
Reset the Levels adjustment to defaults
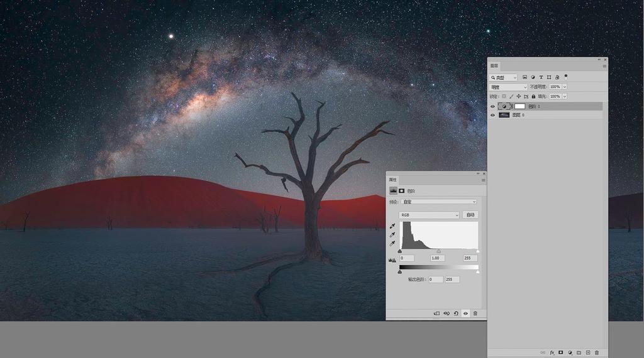(456, 313)
